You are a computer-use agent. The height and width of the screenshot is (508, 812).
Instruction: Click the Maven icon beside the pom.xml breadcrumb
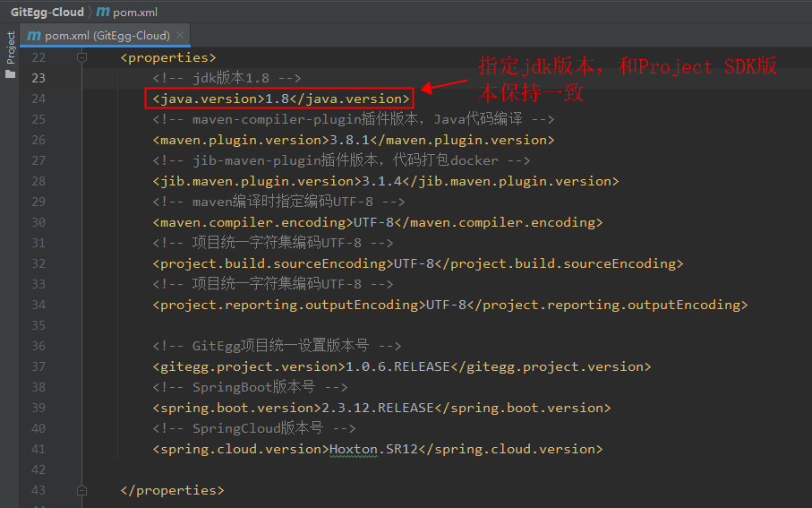point(103,12)
